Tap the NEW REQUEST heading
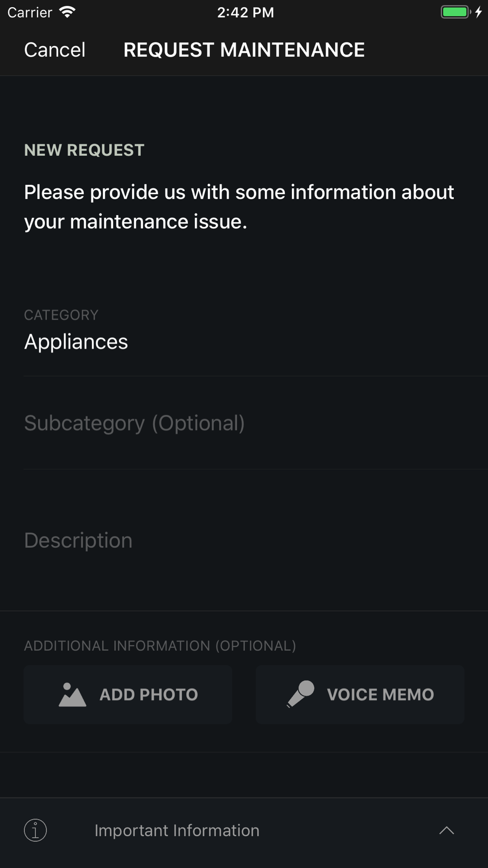The image size is (488, 868). (x=84, y=150)
